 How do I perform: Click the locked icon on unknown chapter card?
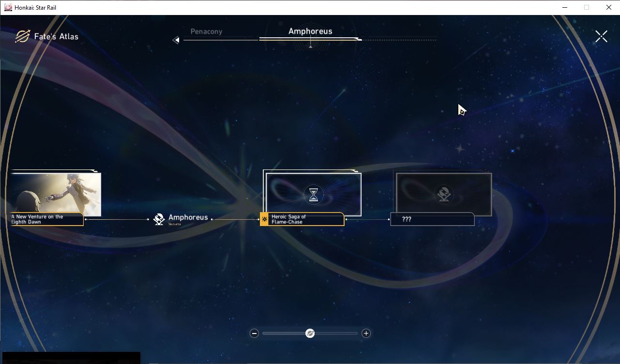(444, 195)
